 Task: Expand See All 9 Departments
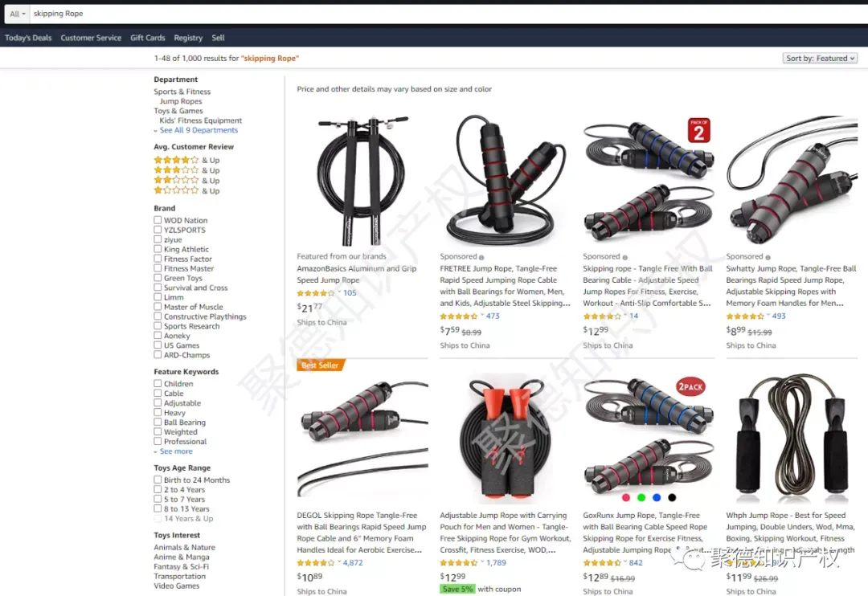(x=199, y=130)
